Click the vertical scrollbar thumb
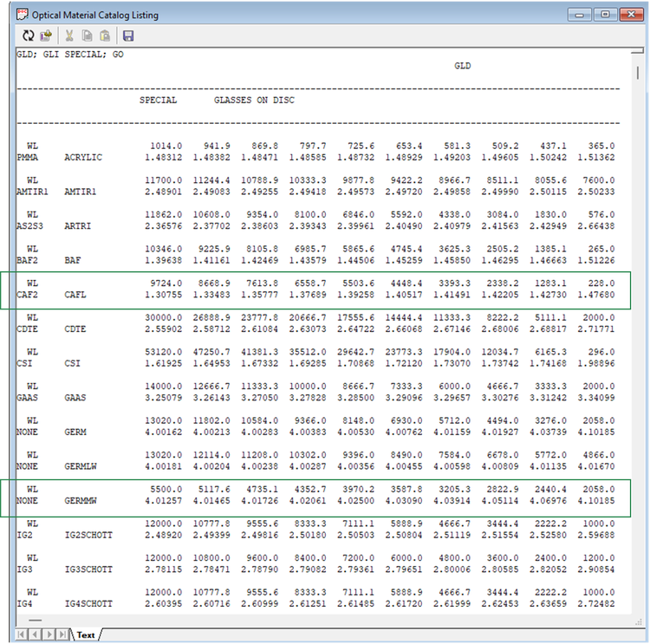 [638, 73]
